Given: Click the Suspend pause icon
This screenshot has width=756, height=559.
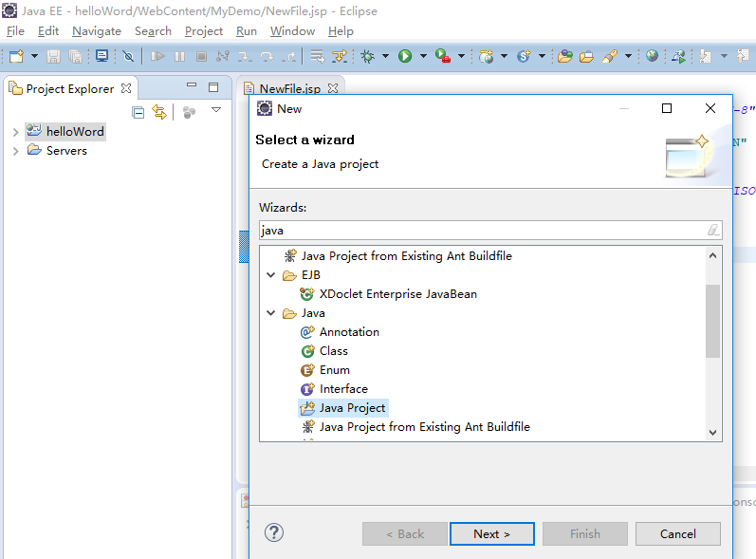Looking at the screenshot, I should pyautogui.click(x=179, y=56).
